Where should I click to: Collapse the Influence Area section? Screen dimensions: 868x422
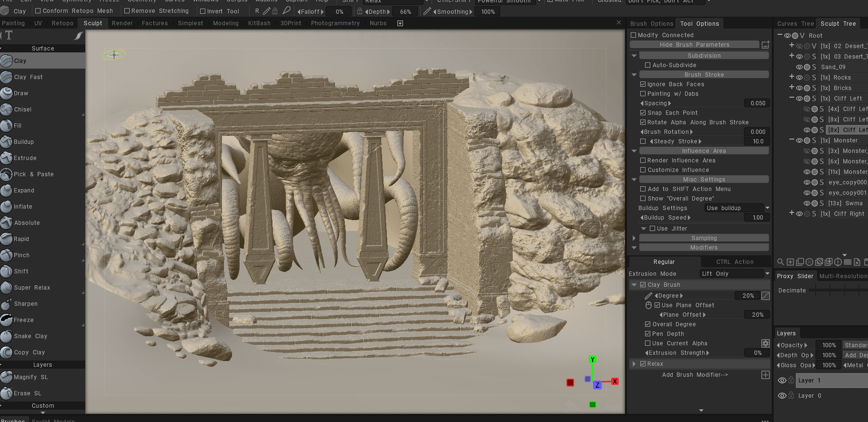634,151
